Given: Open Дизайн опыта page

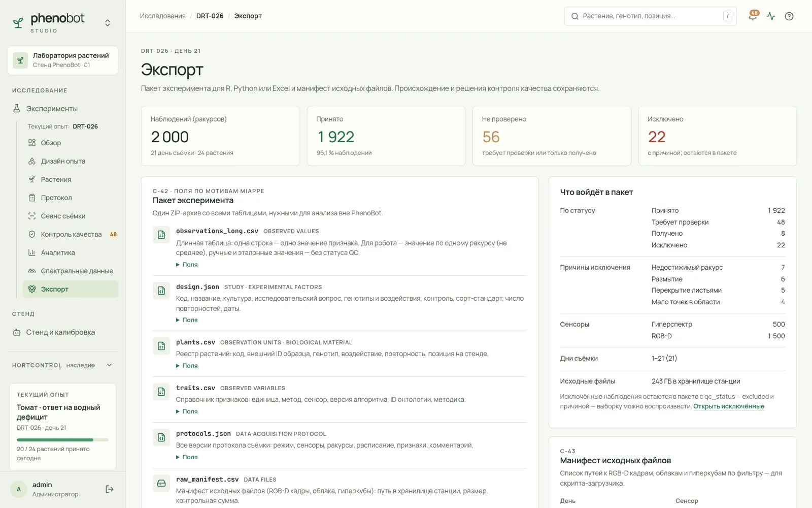Looking at the screenshot, I should tap(71, 161).
